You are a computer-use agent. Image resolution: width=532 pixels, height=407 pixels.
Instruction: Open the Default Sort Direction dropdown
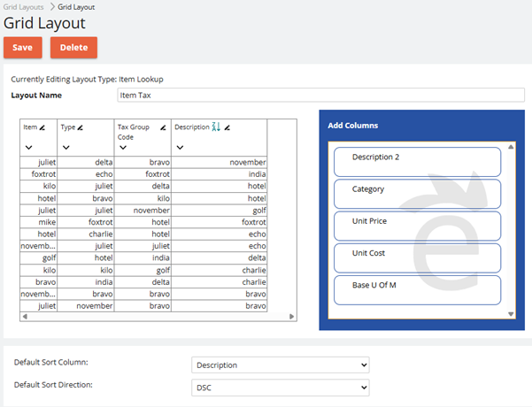(x=280, y=387)
